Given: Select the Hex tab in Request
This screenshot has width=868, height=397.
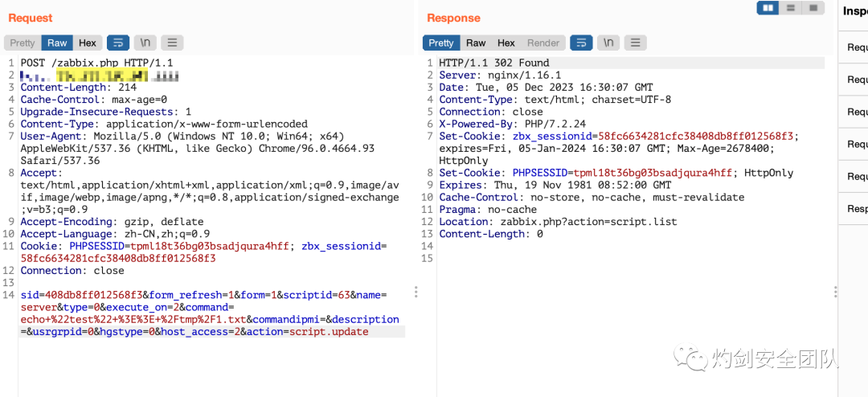Looking at the screenshot, I should pos(88,43).
